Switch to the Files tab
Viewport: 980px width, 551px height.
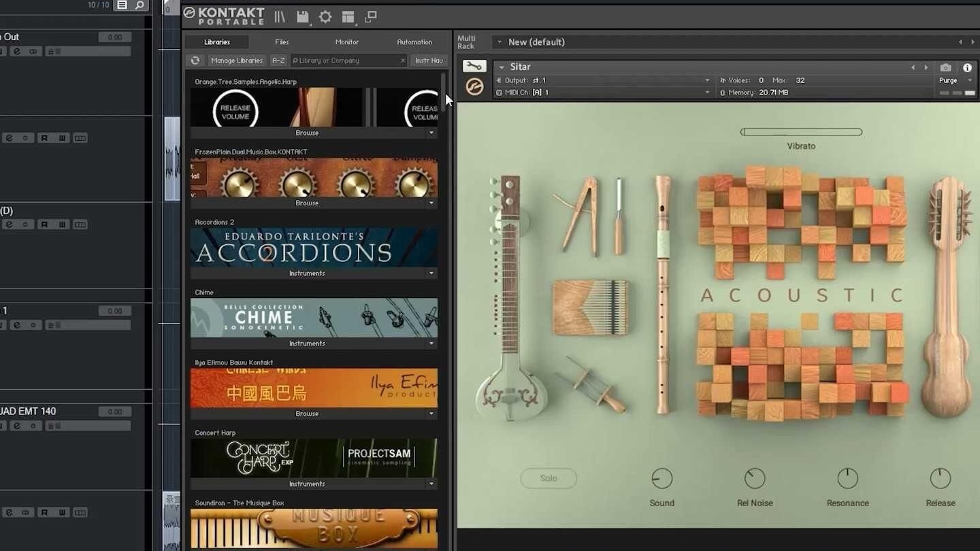click(x=282, y=42)
